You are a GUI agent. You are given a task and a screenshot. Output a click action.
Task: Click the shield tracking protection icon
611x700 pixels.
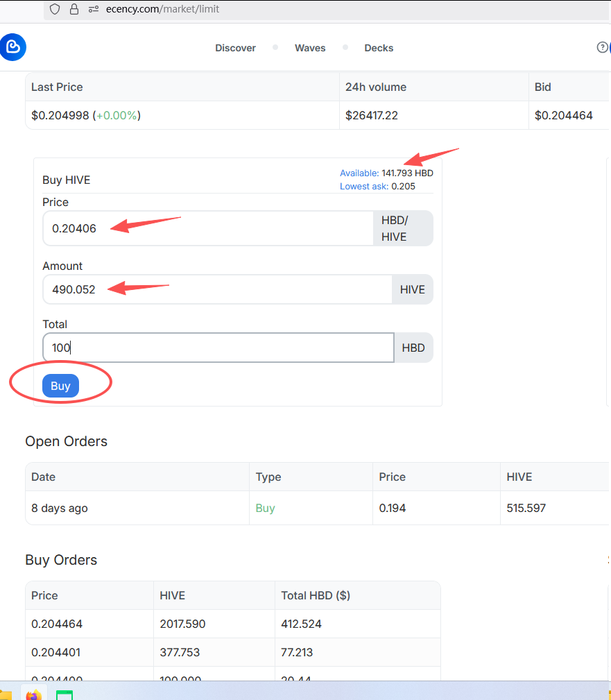(x=55, y=10)
